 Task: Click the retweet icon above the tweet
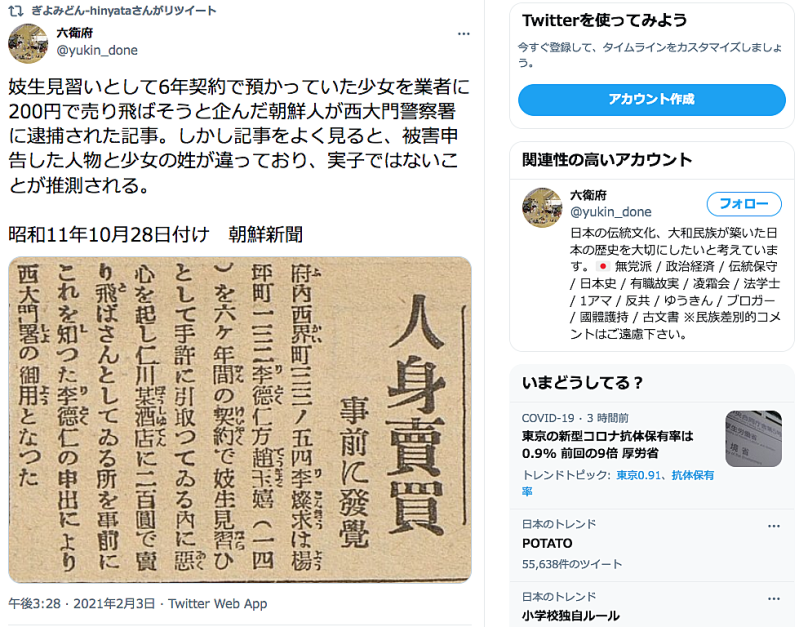coord(15,10)
